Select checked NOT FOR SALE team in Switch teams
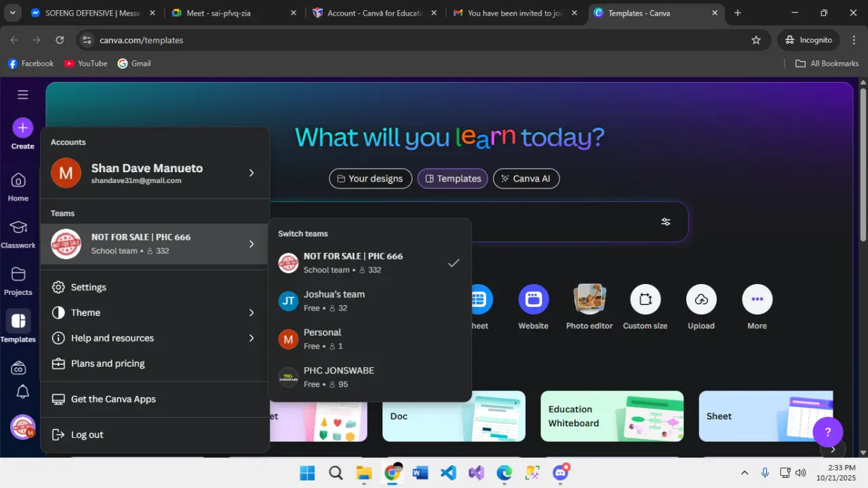 pyautogui.click(x=370, y=263)
